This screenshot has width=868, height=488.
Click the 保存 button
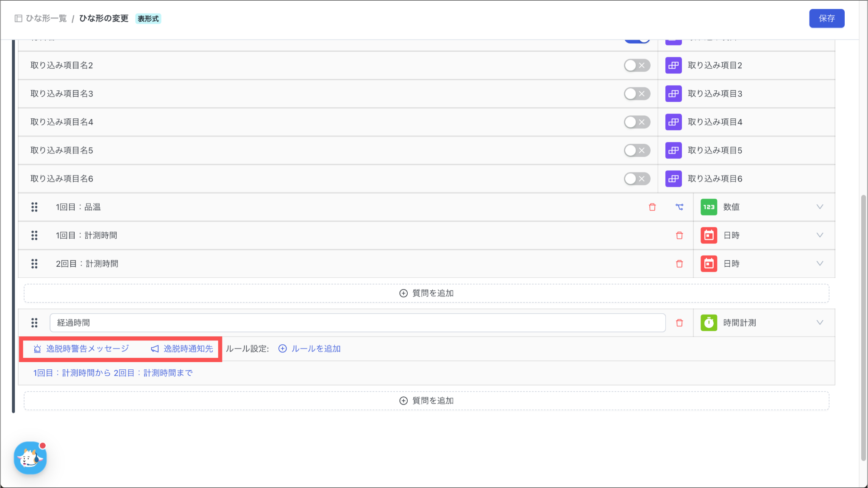coord(826,18)
